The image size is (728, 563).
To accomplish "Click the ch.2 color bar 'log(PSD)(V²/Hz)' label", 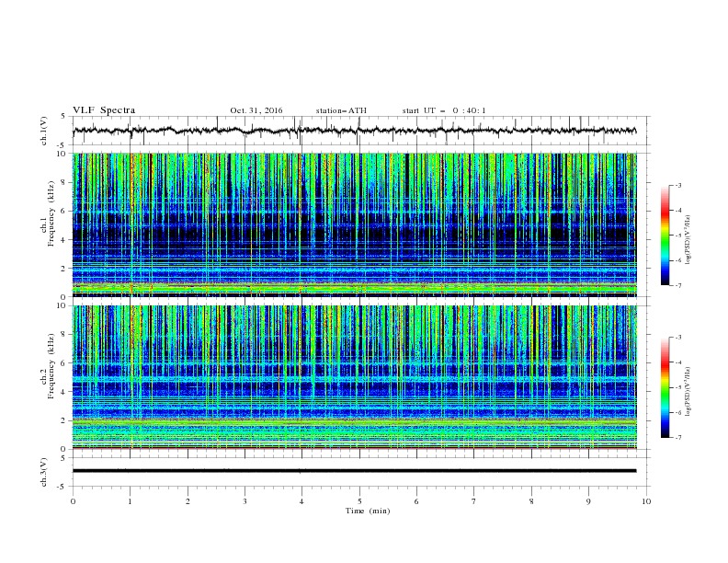I will 688,392.
